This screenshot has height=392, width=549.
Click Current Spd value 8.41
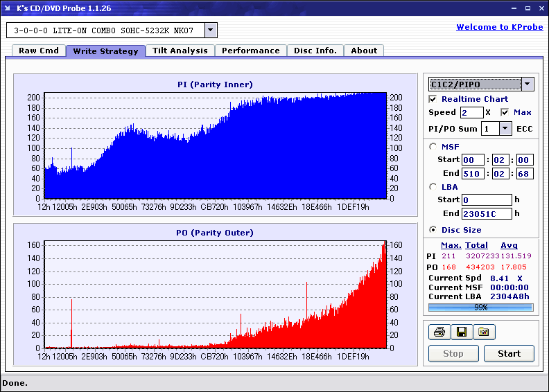[x=499, y=278]
